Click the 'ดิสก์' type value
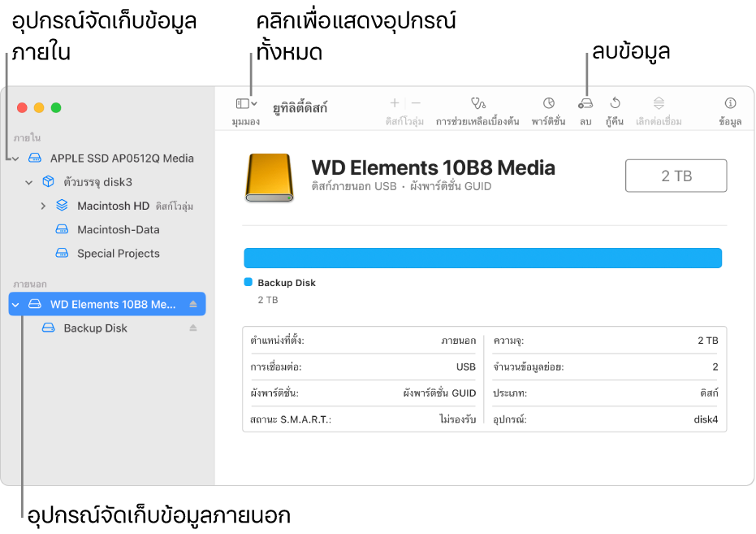The height and width of the screenshot is (534, 756). click(x=709, y=393)
